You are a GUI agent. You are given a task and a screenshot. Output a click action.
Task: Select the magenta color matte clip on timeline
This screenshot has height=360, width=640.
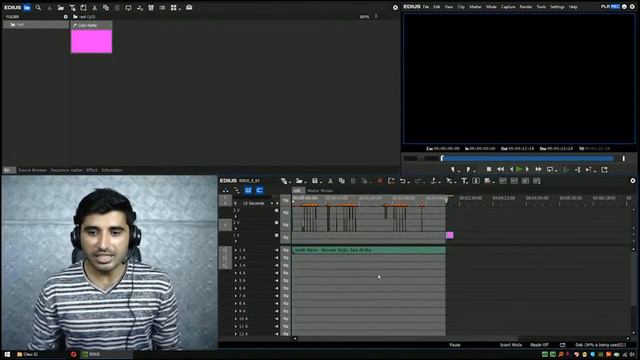(449, 235)
